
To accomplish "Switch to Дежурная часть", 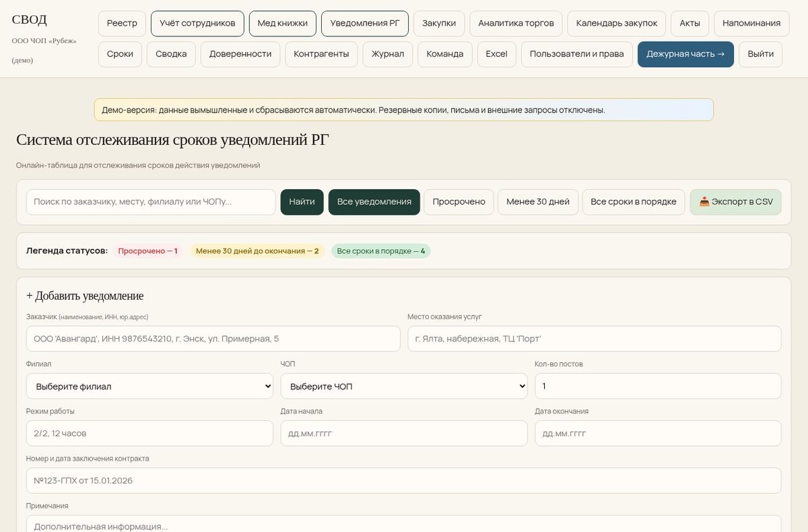I will (685, 54).
